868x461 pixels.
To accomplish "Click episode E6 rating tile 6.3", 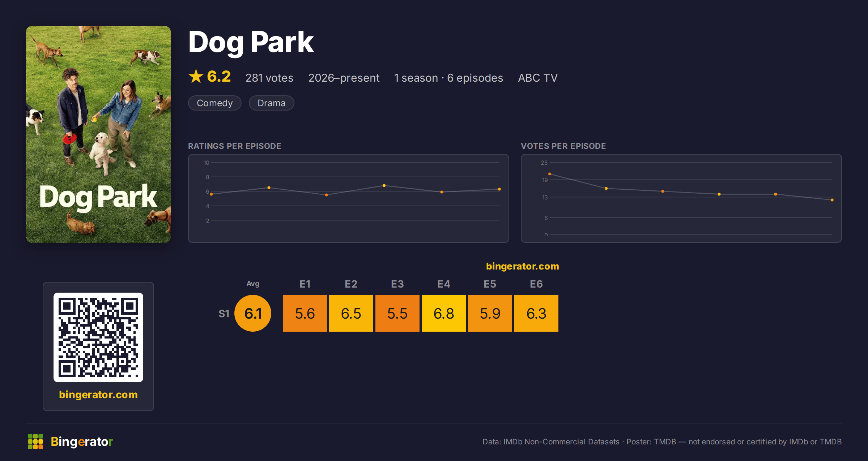I will pos(536,313).
